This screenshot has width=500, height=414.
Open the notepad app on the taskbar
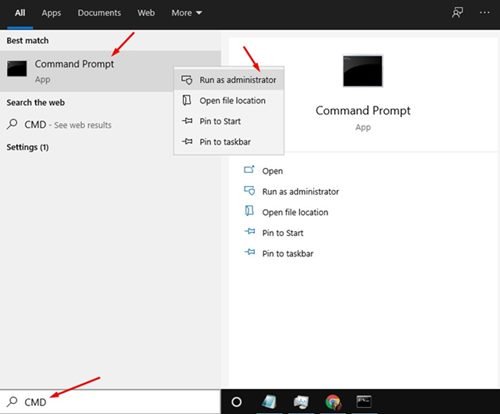pyautogui.click(x=270, y=402)
